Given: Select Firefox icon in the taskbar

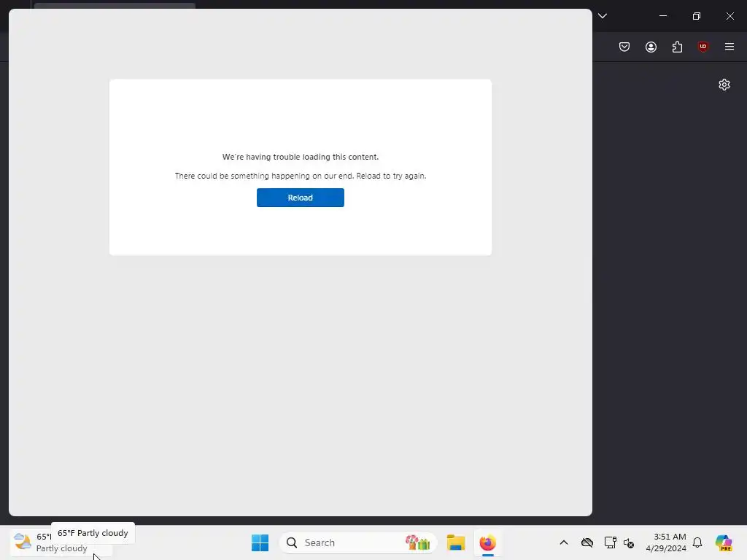Looking at the screenshot, I should 487,542.
